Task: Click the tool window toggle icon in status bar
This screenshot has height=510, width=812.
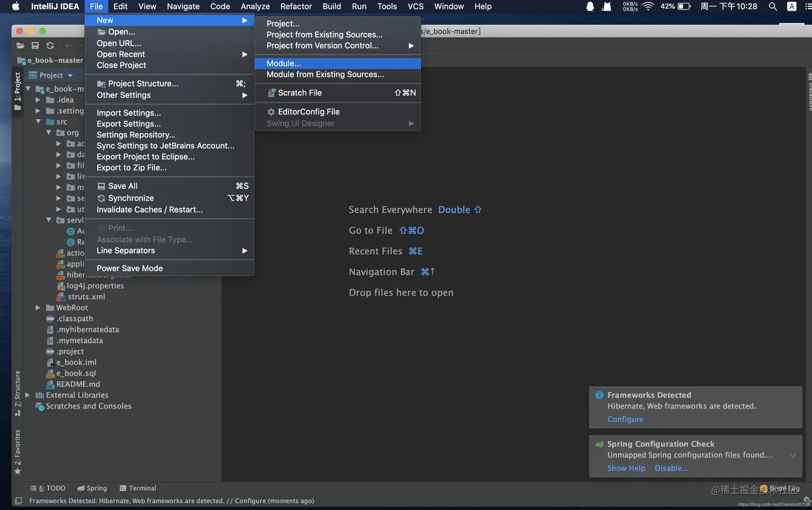Action: click(x=18, y=501)
